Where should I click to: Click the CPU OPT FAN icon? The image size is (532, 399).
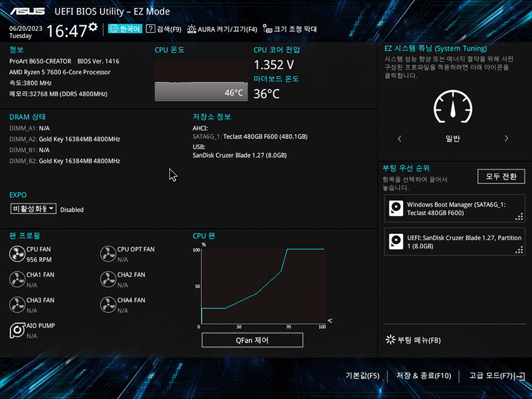[x=108, y=254]
